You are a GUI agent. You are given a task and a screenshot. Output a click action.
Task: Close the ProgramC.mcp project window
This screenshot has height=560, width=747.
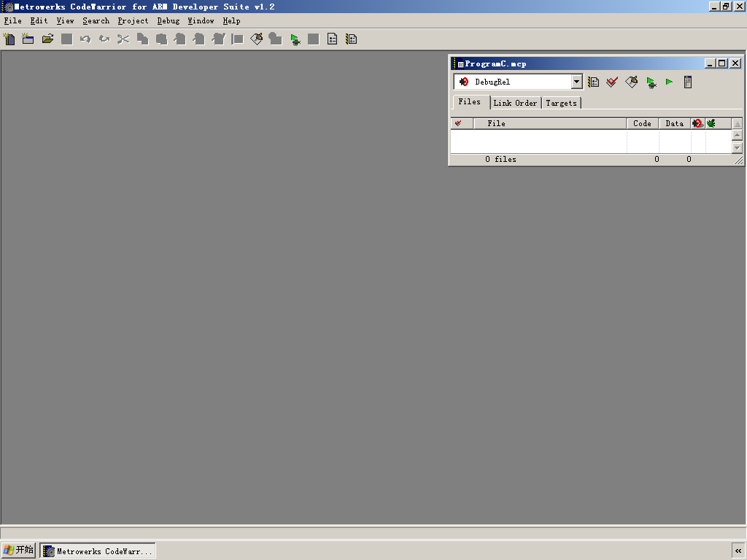click(735, 63)
